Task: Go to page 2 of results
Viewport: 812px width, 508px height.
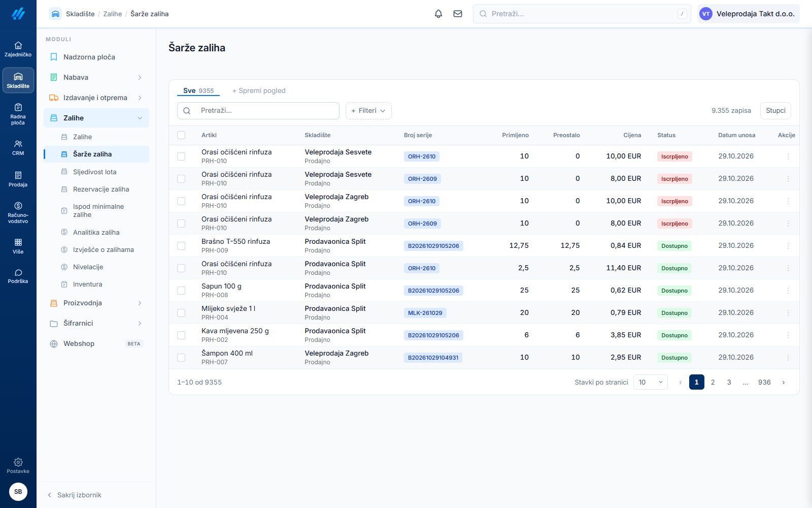Action: coord(713,382)
